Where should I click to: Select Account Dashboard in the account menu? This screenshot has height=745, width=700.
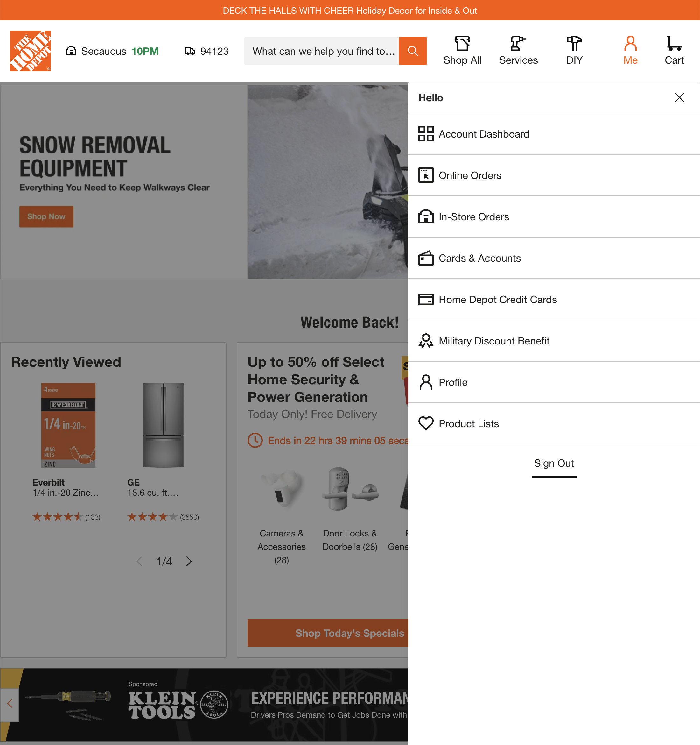[x=484, y=134]
